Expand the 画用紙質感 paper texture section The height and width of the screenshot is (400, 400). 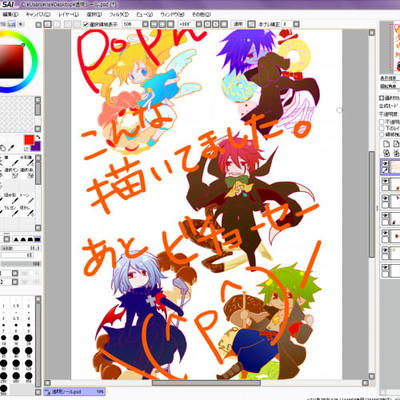(x=382, y=98)
